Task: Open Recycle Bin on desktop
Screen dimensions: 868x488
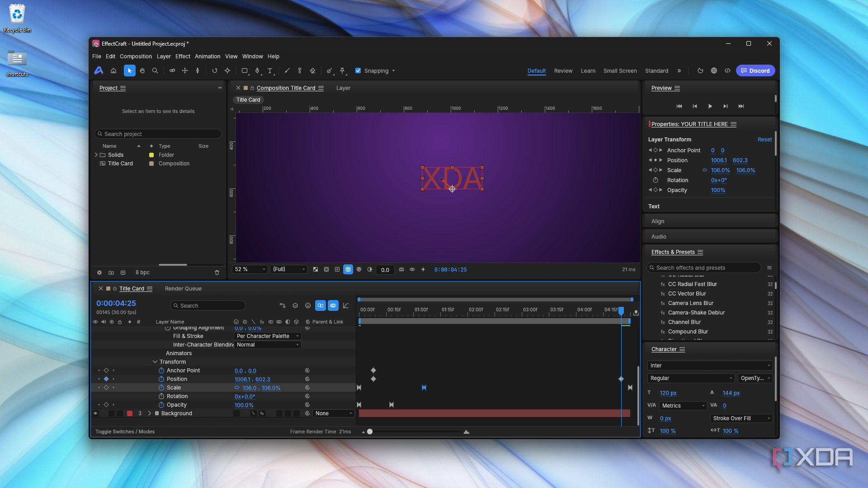Action: (x=17, y=18)
